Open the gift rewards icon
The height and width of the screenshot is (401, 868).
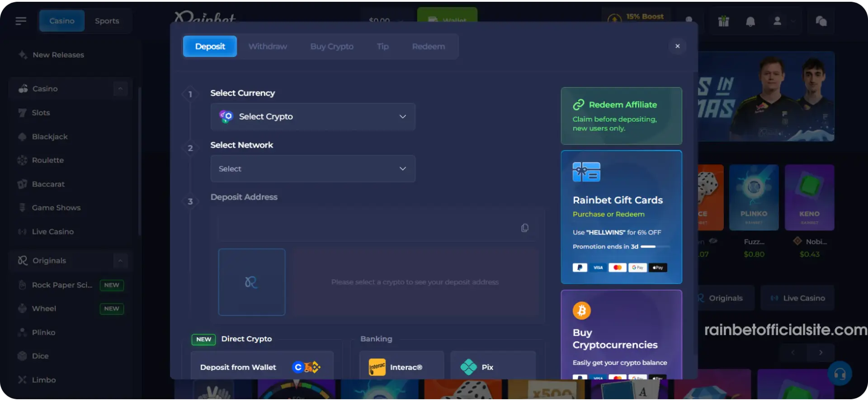[x=724, y=21]
